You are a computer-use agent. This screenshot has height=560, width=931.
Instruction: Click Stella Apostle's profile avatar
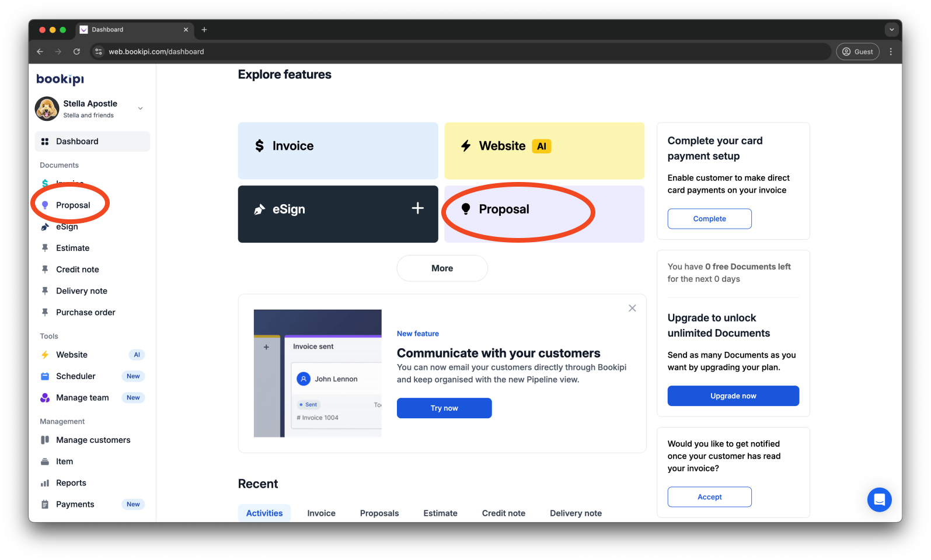(47, 108)
